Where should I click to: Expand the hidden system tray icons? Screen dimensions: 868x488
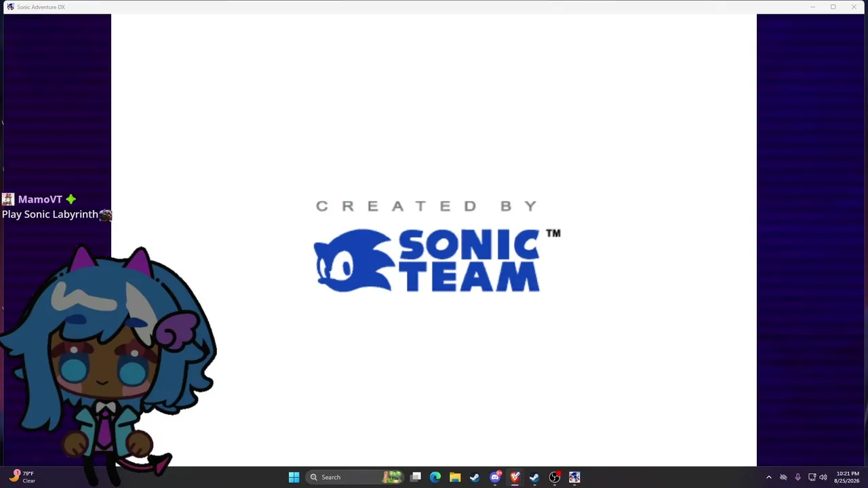pyautogui.click(x=768, y=477)
